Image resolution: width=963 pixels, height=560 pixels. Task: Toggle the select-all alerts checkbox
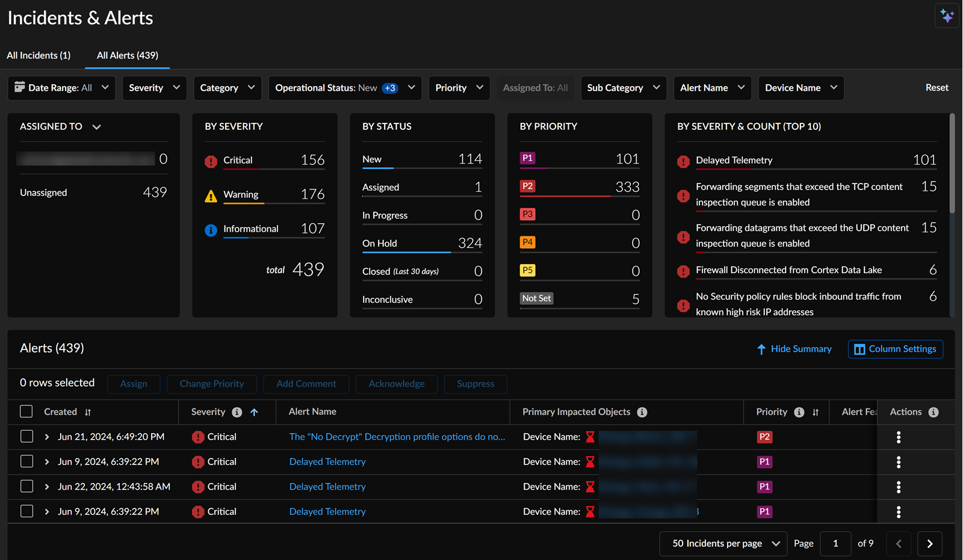(26, 411)
